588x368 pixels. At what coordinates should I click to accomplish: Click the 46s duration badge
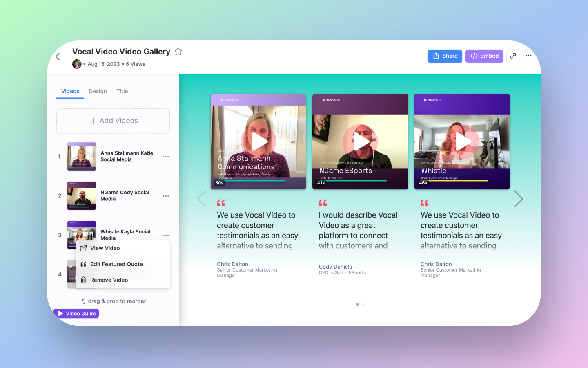(423, 183)
